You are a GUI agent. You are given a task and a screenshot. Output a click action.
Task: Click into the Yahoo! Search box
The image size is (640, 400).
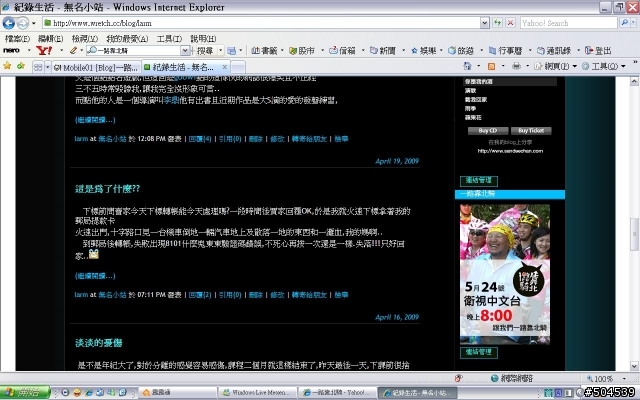click(569, 23)
